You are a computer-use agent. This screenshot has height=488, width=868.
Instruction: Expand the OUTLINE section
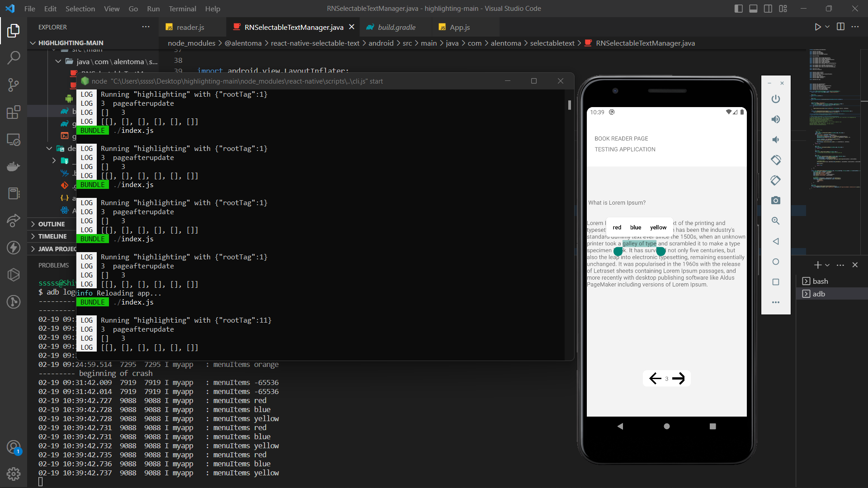[52, 224]
